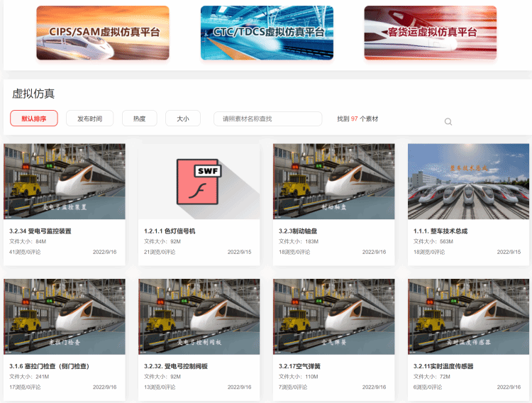Open 3.1.6 塞拉门检查 thumbnail image
The image size is (532, 403).
[65, 316]
